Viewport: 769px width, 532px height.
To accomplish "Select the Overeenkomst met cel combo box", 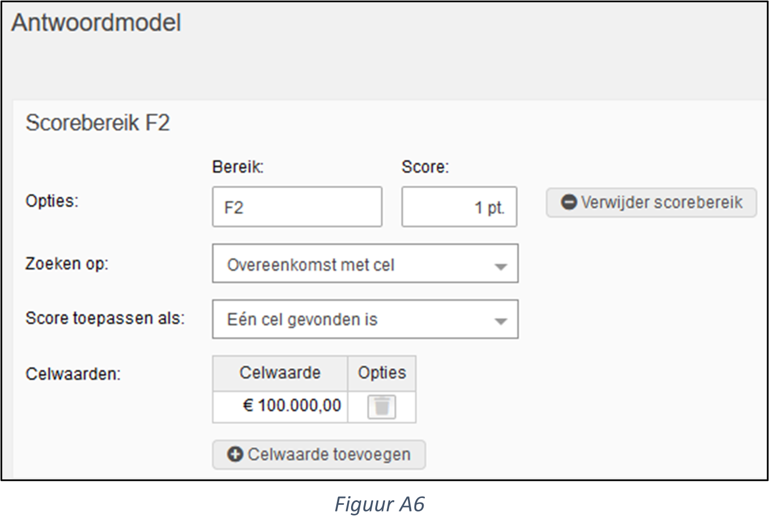I will pyautogui.click(x=365, y=263).
